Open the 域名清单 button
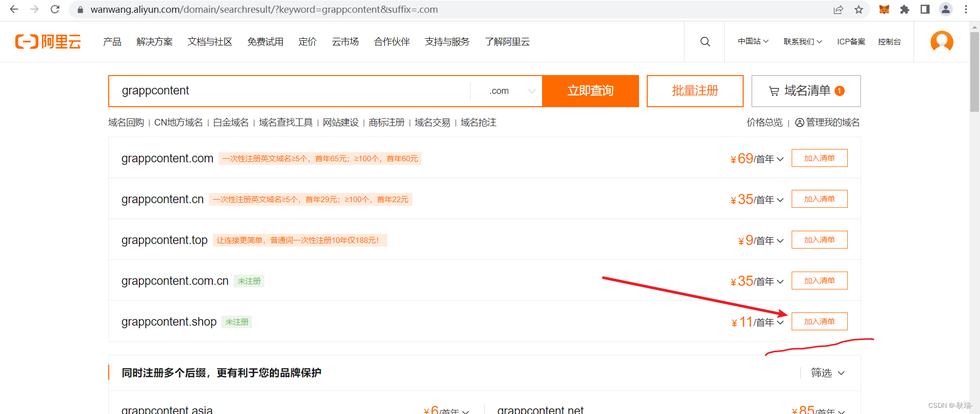Viewport: 980px width, 414px height. (806, 91)
